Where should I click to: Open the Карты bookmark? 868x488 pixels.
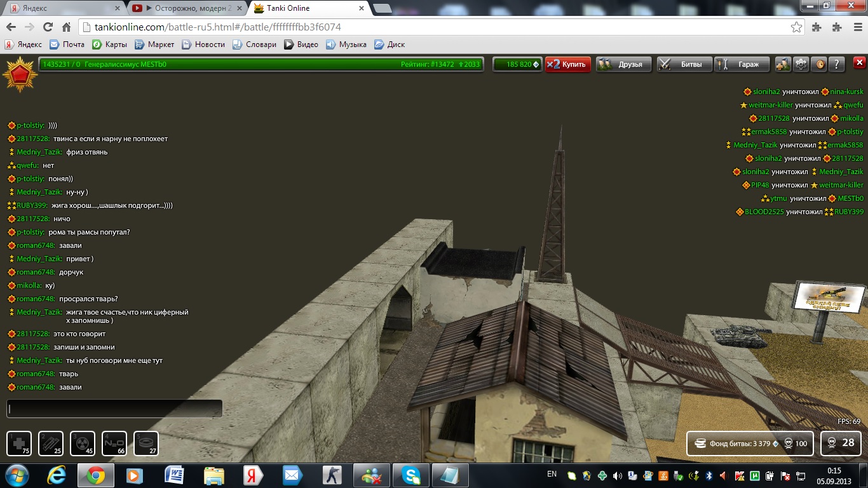tap(109, 44)
